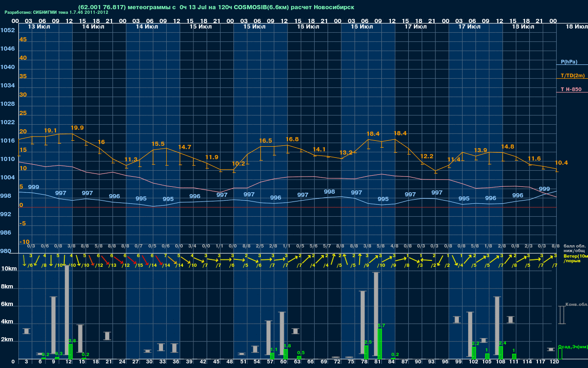This screenshot has width=588, height=368.
Task: Click final temperature value 10.4
Action: tap(561, 163)
